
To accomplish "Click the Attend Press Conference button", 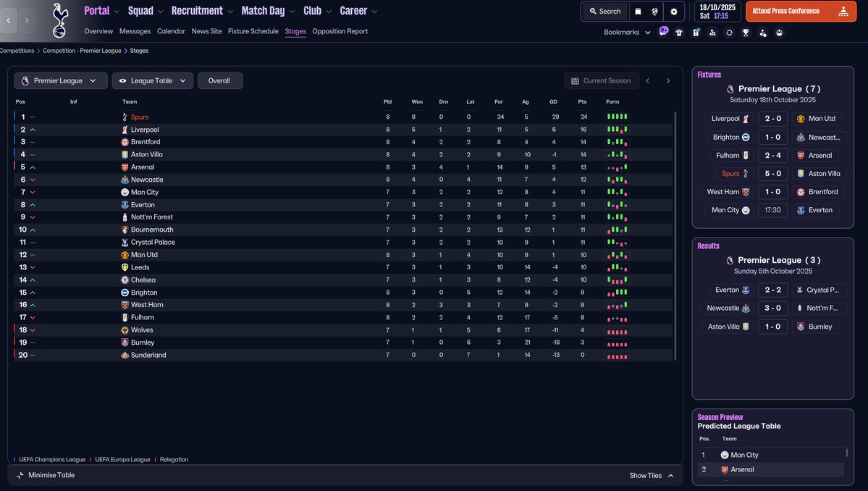I will coord(801,11).
